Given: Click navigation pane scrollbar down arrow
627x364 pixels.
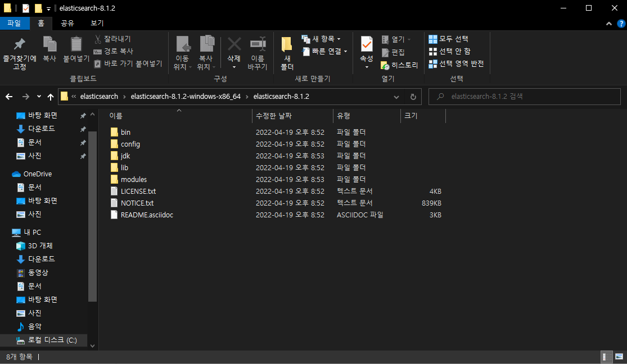Looking at the screenshot, I should pyautogui.click(x=92, y=346).
